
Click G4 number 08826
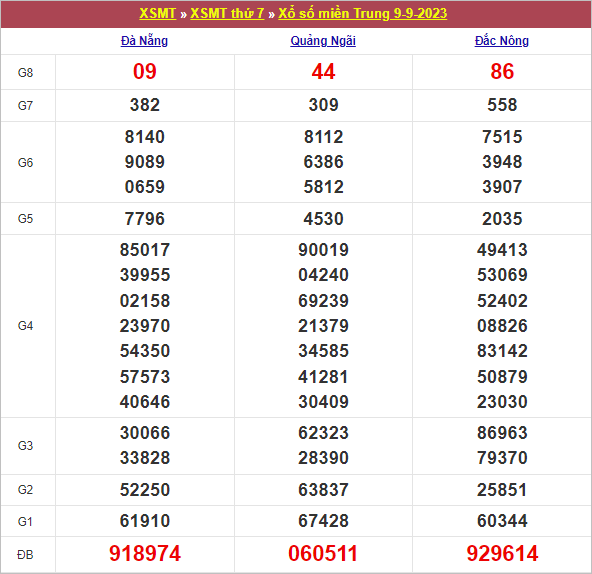pyautogui.click(x=502, y=326)
